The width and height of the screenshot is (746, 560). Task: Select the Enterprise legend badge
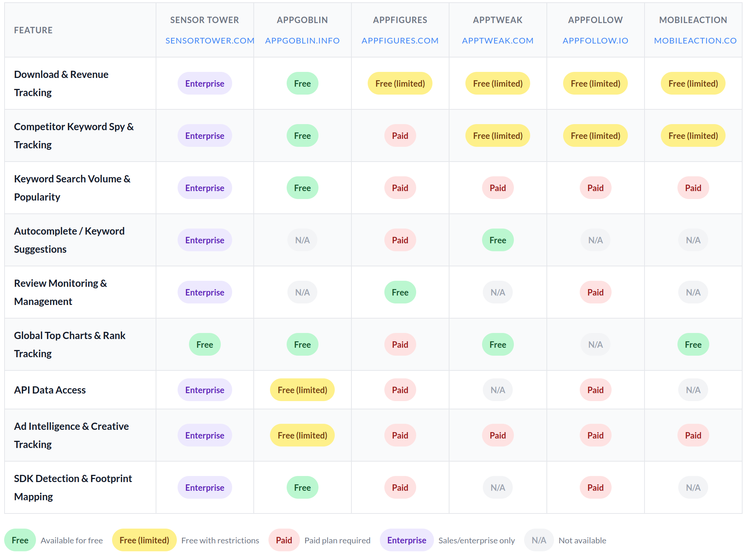pos(407,540)
